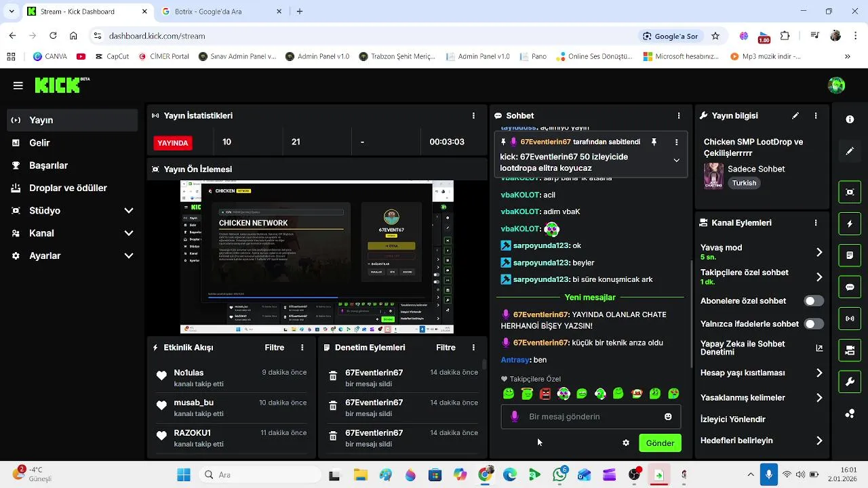Select the broadcast signal icon in right sidebar
The width and height of the screenshot is (868, 488).
point(850,319)
